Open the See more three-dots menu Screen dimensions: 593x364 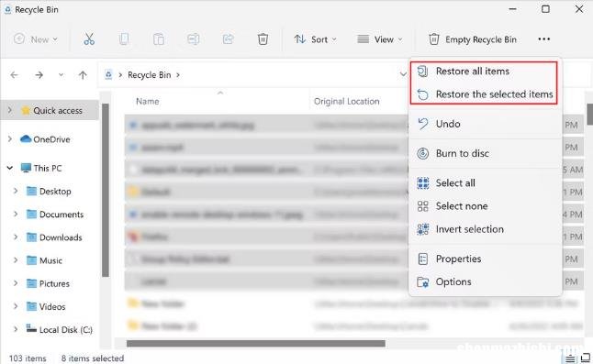[543, 39]
